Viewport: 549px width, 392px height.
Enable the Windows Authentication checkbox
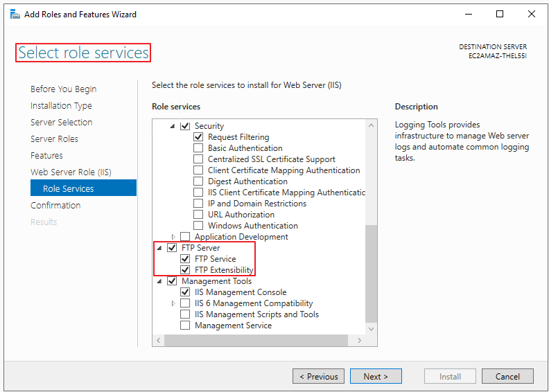[198, 226]
